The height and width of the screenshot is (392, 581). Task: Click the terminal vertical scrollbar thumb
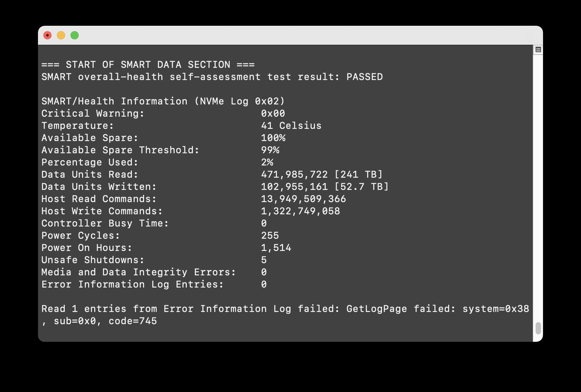(x=538, y=328)
